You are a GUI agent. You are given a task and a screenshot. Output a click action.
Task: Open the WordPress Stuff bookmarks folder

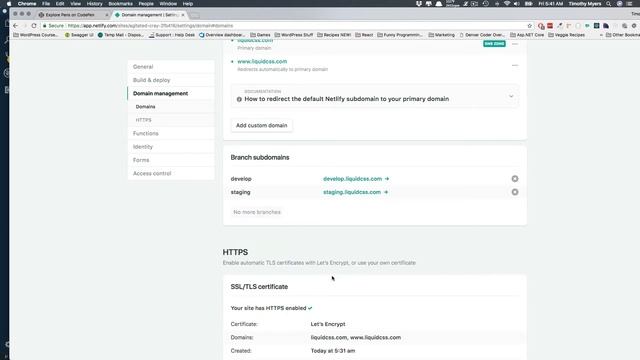point(293,35)
